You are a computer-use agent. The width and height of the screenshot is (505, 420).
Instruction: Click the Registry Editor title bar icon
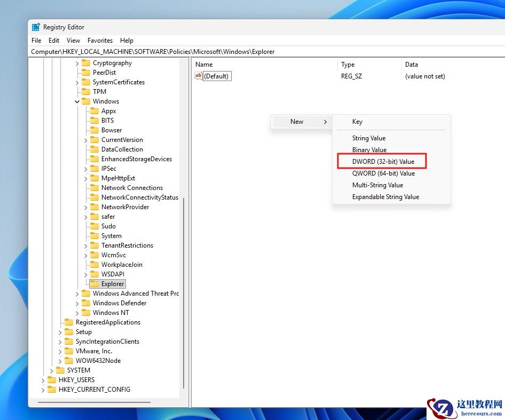pyautogui.click(x=36, y=27)
